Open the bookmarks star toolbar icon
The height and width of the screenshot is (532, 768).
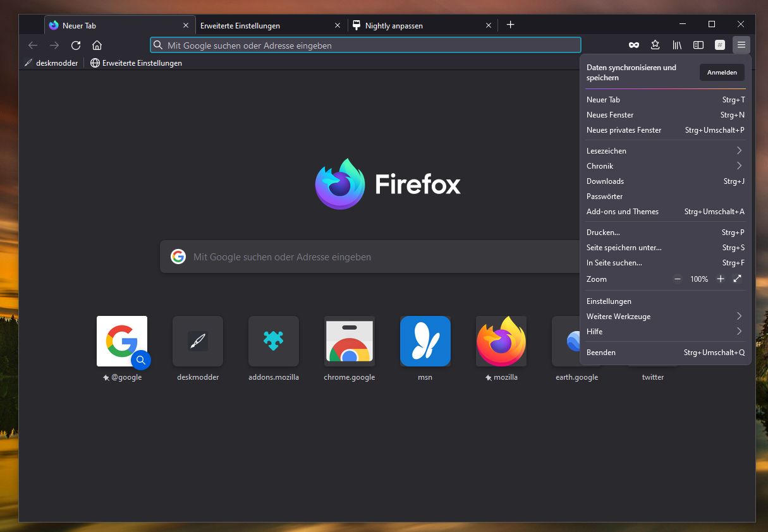(655, 45)
